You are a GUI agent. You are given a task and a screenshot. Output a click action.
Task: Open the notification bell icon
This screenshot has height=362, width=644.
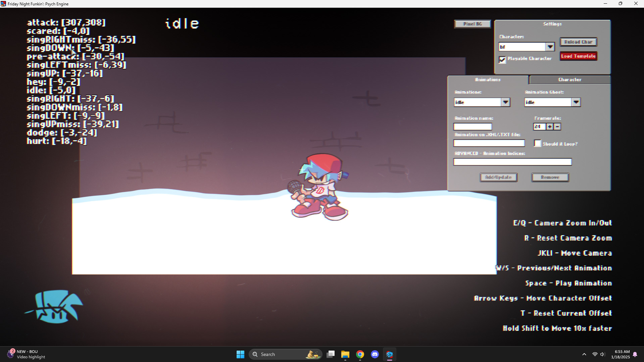coord(635,354)
